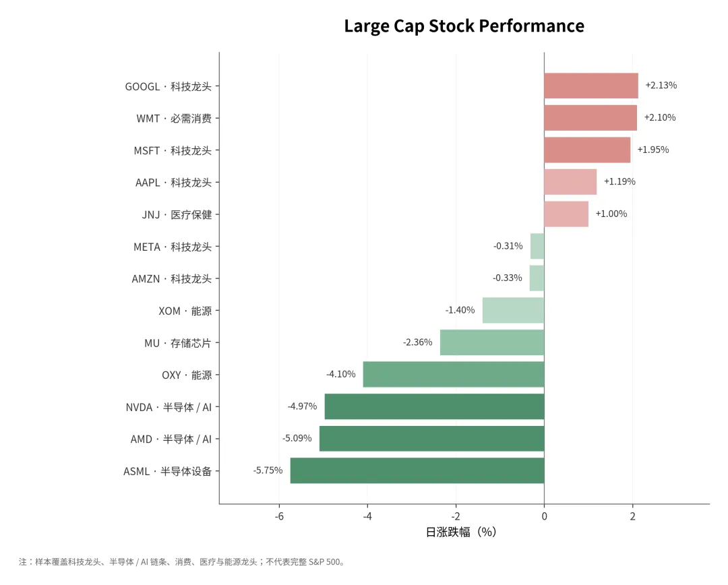Select the AMD -5.09% bar
Screen dimensions: 728x585
click(x=432, y=439)
